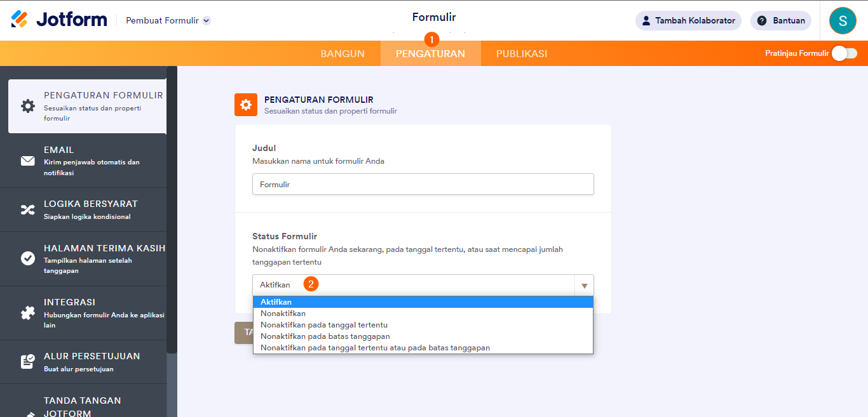
Task: Choose Nonaktifkan pada tanggal tertentu atau batas tanggapan
Action: coord(423,348)
